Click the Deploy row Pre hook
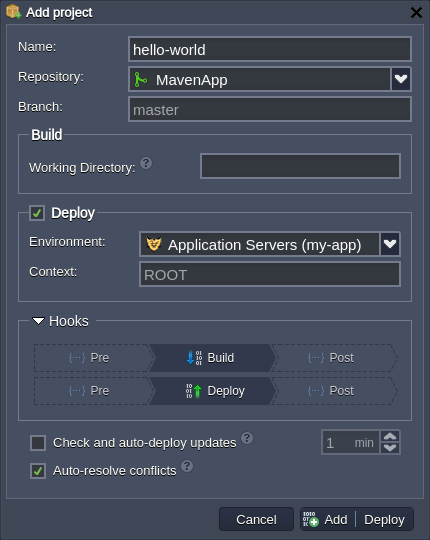The image size is (430, 540). (93, 391)
